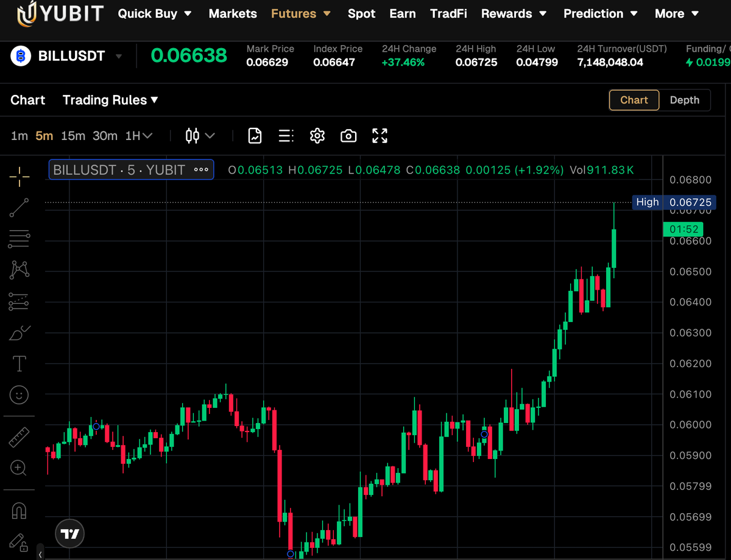
Task: Open the 1H timeframe dropdown
Action: [139, 136]
